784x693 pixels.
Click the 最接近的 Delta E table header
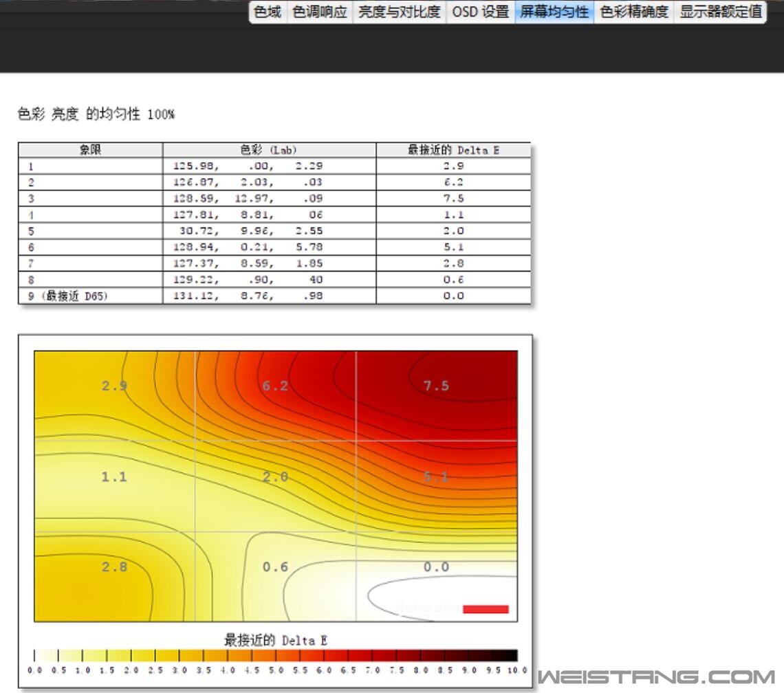point(453,150)
